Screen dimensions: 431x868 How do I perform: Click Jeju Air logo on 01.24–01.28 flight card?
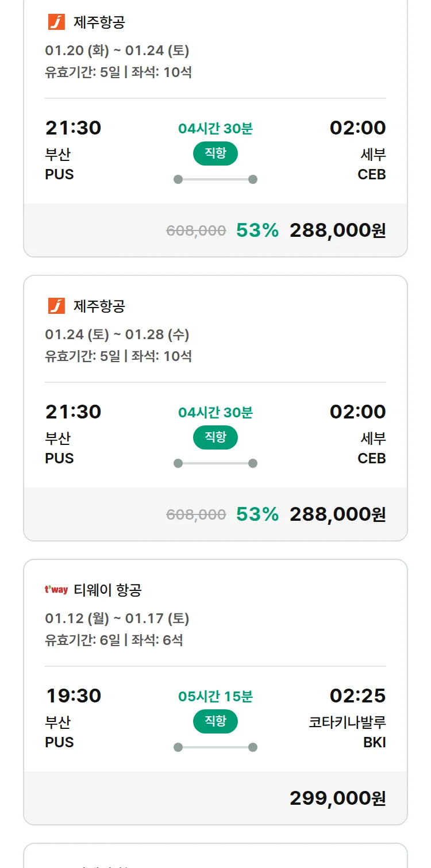[56, 306]
